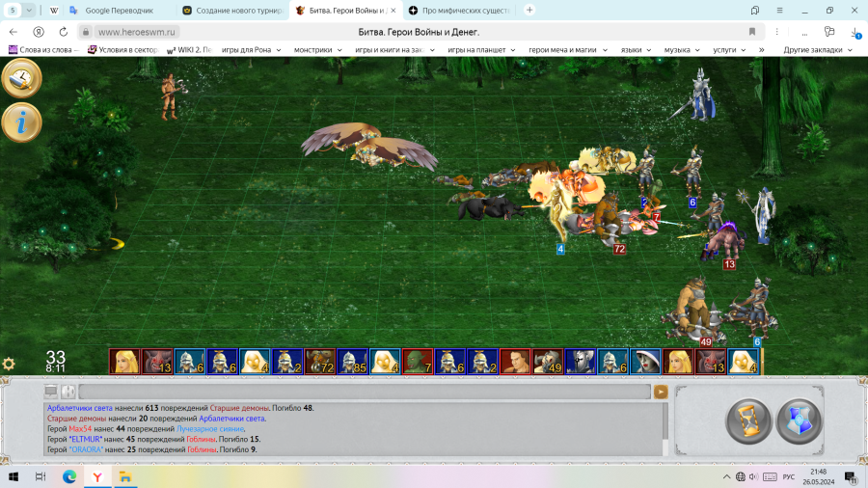868x488 pixels.
Task: Select the bare-chested barbarian hero portrait
Action: [515, 362]
